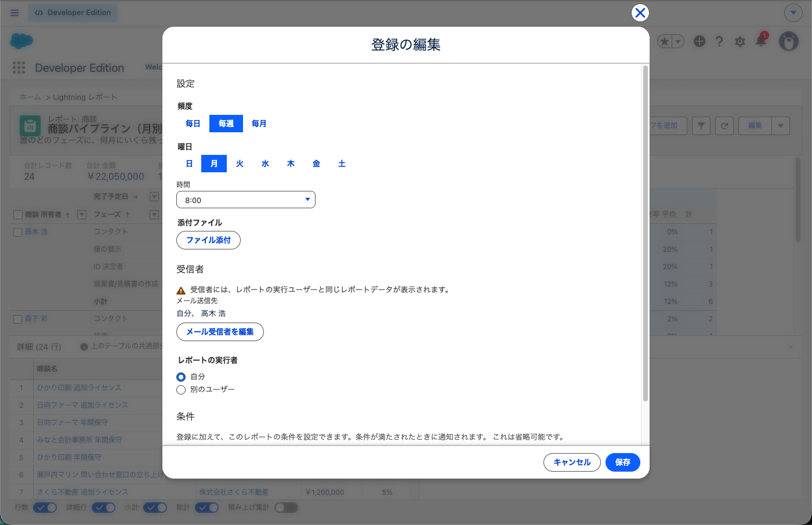This screenshot has width=812, height=525.
Task: Select 毎月 frequency
Action: coord(259,124)
